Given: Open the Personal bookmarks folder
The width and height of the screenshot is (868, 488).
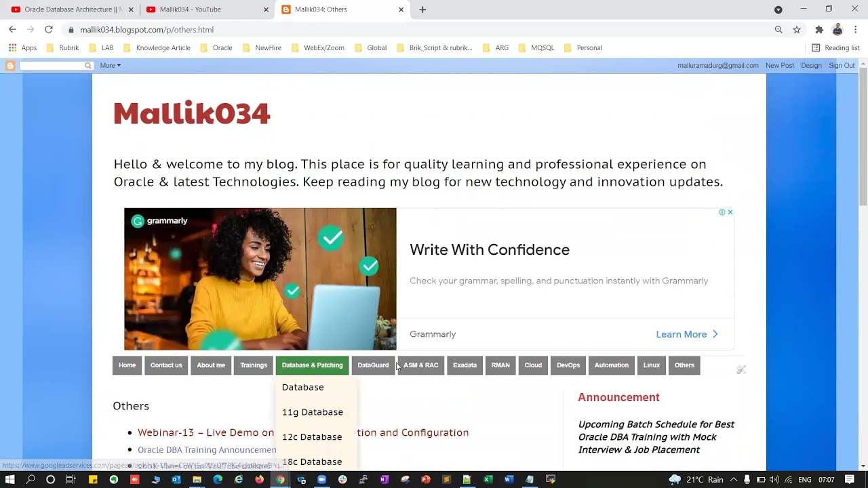Looking at the screenshot, I should (583, 48).
